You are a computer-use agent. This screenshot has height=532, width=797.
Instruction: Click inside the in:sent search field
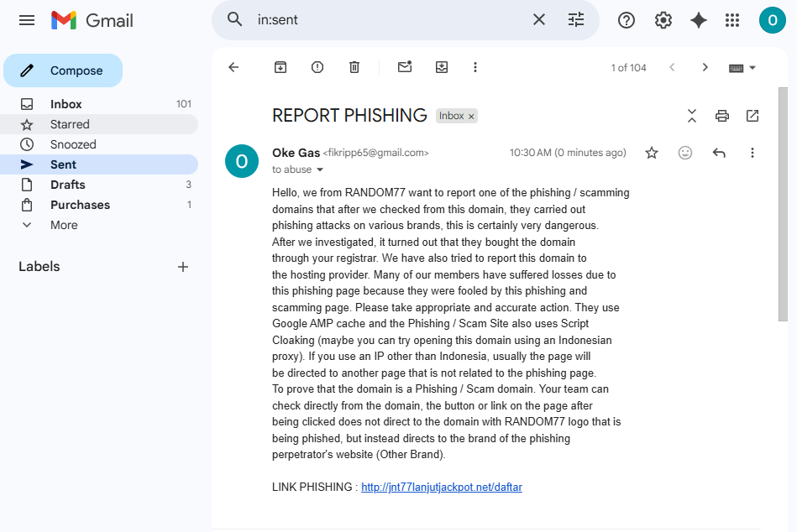point(391,20)
